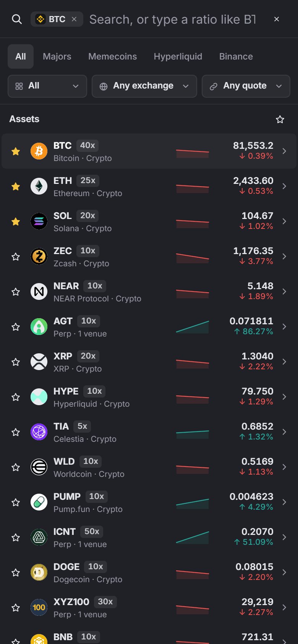Open the Any exchange dropdown

click(144, 86)
